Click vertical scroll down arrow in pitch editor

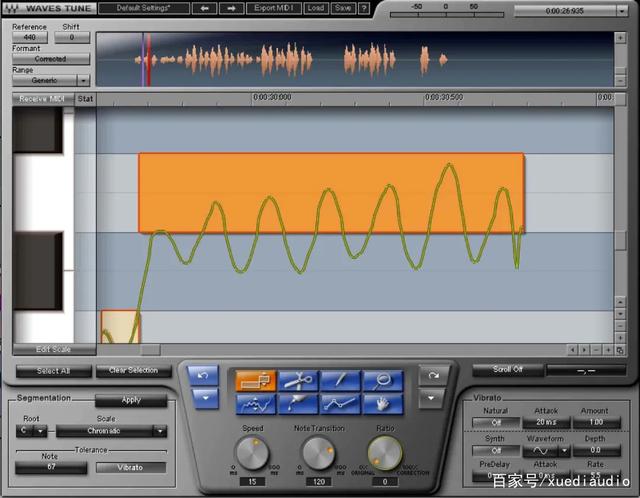click(x=620, y=314)
